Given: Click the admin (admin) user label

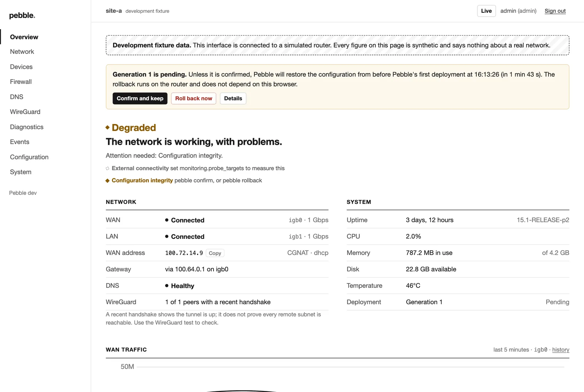Looking at the screenshot, I should point(518,11).
